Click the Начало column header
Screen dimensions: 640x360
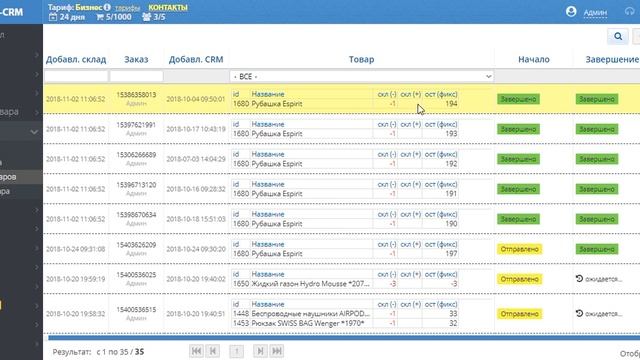pos(533,60)
